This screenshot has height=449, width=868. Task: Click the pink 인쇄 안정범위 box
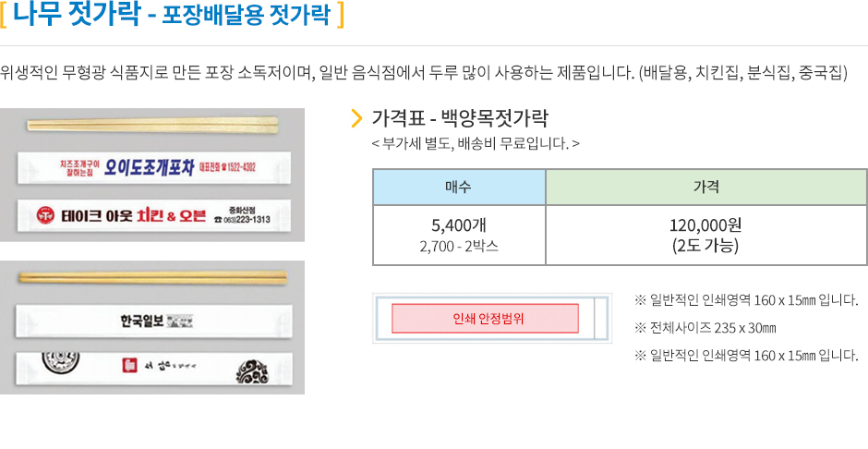click(485, 319)
